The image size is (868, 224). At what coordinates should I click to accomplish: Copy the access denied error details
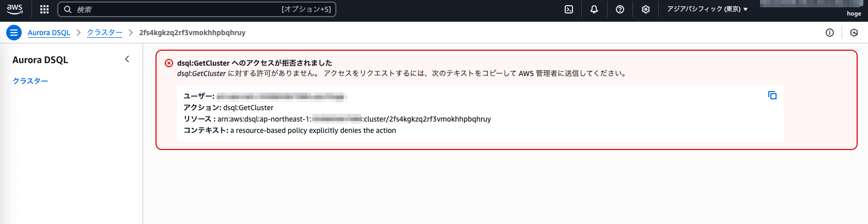[x=772, y=95]
